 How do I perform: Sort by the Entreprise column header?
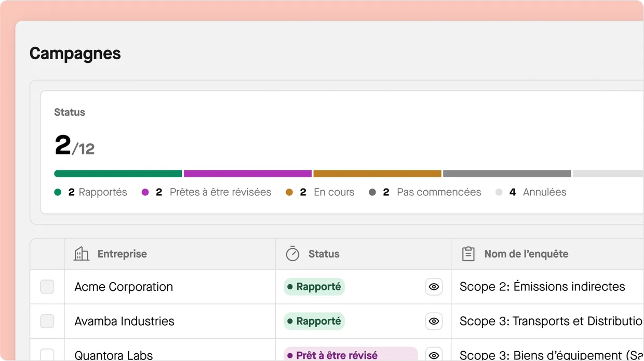pos(122,254)
